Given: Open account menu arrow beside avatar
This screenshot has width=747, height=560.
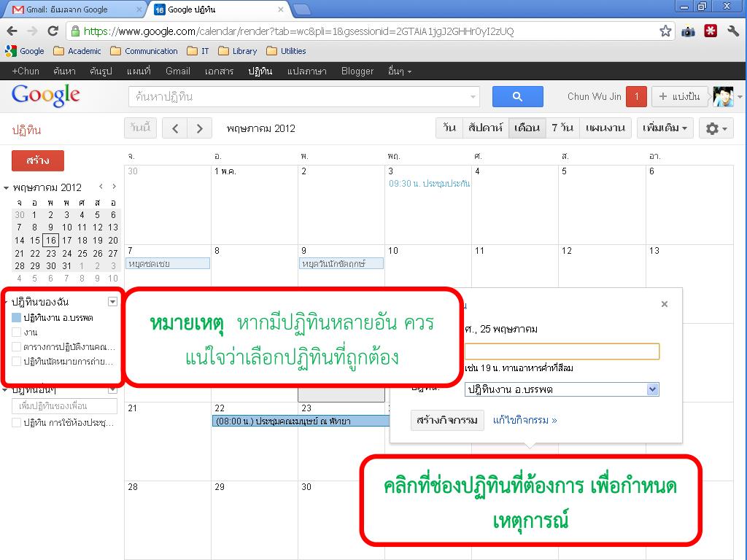Looking at the screenshot, I should (x=740, y=97).
